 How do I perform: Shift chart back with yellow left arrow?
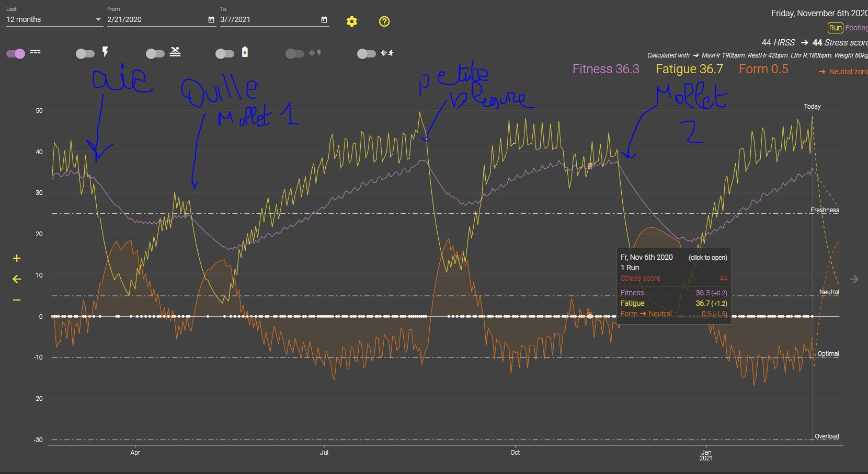click(x=17, y=279)
